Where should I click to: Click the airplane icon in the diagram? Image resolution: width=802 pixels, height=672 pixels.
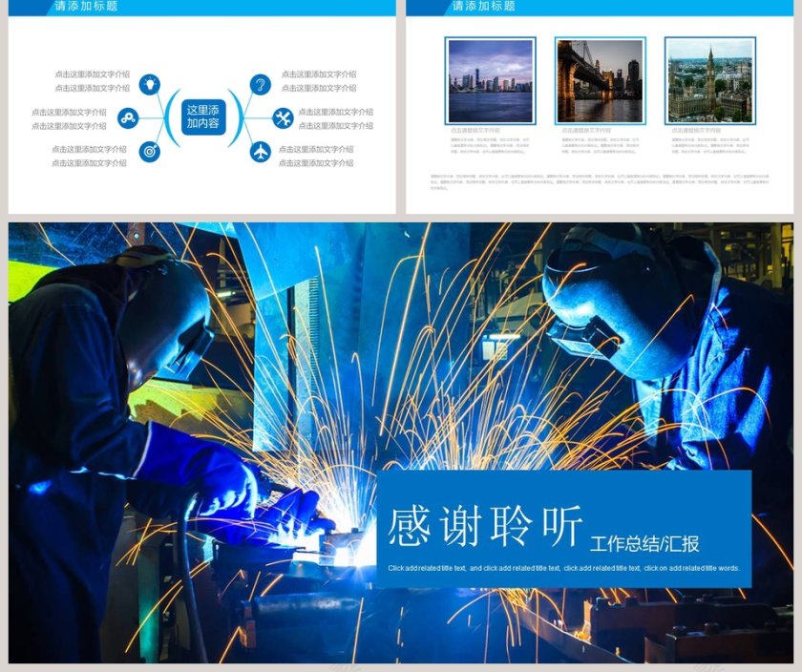260,151
